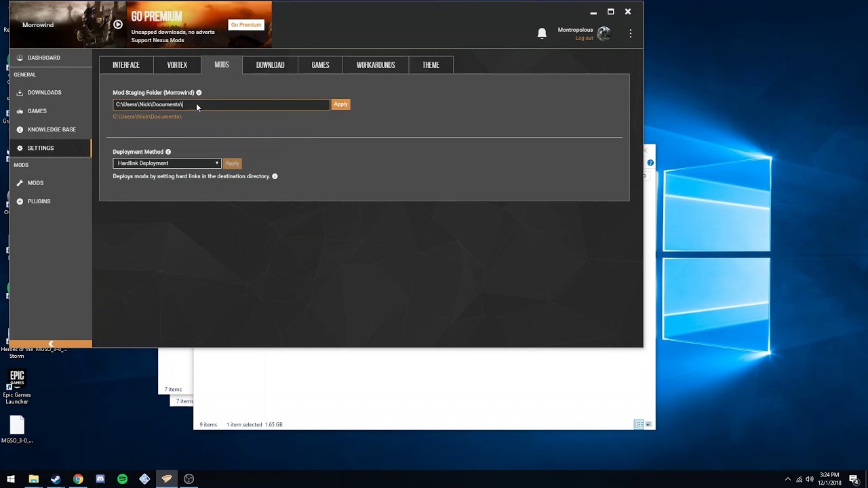
Task: Click the help icon in the Explorer window
Action: [x=650, y=163]
